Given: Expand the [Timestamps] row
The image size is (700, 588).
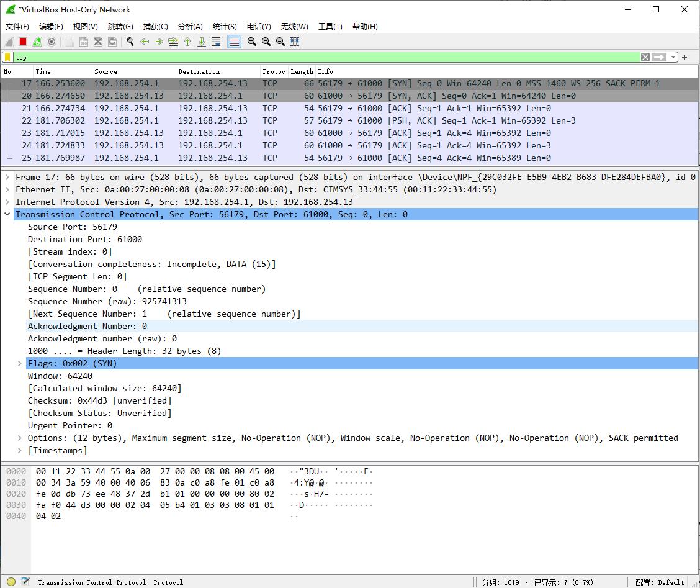Looking at the screenshot, I should point(20,450).
